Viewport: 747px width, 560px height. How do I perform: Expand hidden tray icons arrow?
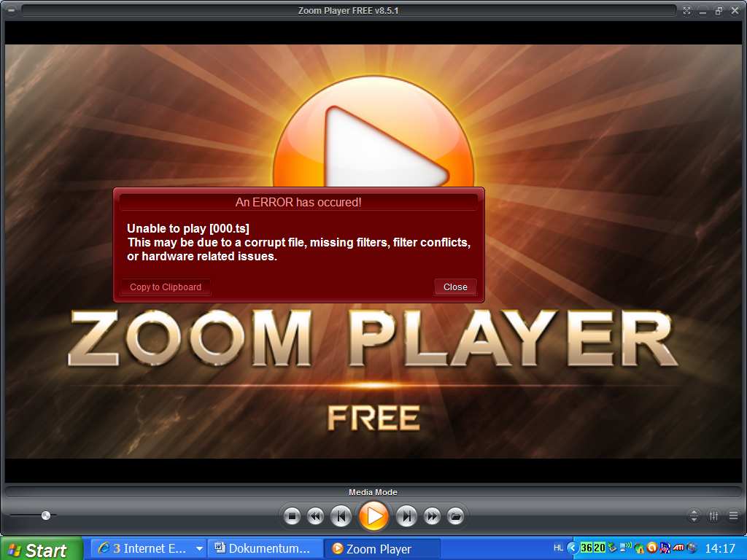pos(573,548)
